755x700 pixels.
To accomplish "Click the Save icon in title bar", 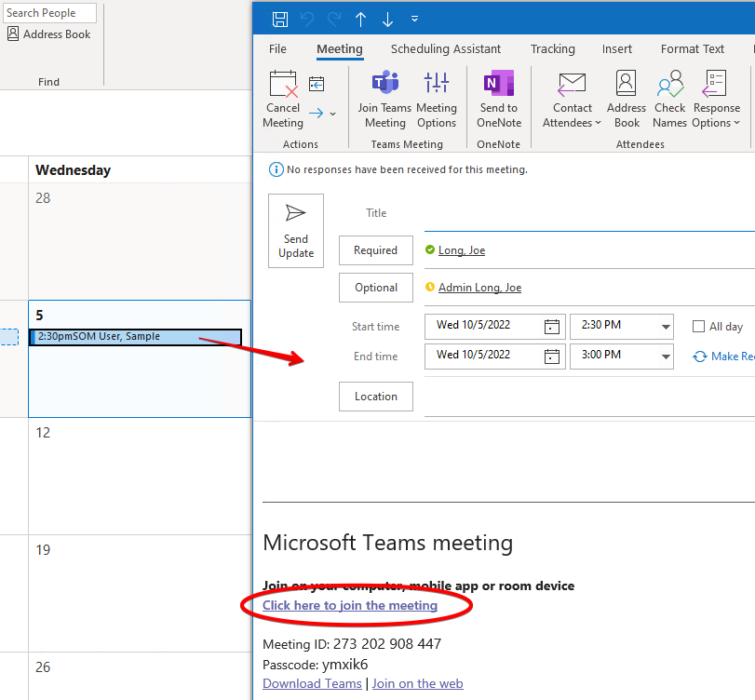I will click(280, 20).
